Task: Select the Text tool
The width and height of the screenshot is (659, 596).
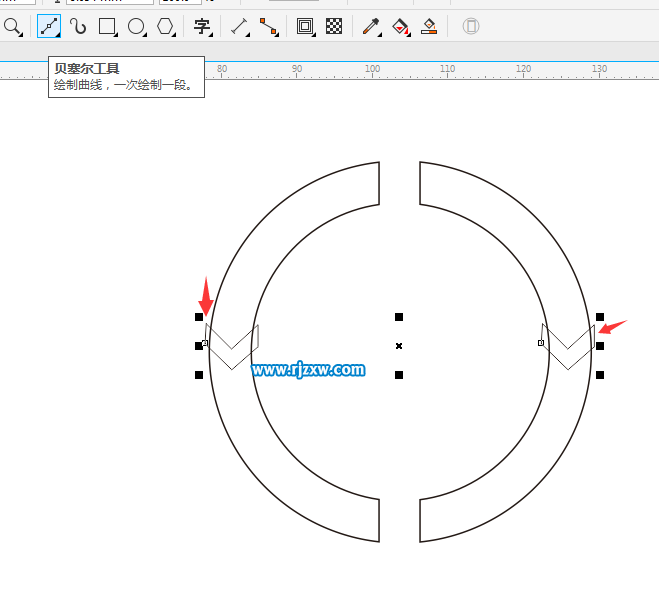Action: coord(202,27)
